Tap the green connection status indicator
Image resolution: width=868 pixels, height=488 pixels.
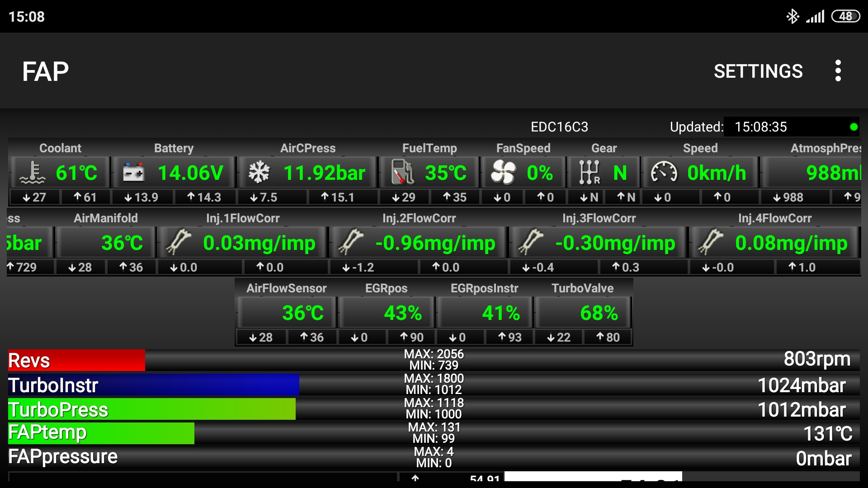click(854, 127)
